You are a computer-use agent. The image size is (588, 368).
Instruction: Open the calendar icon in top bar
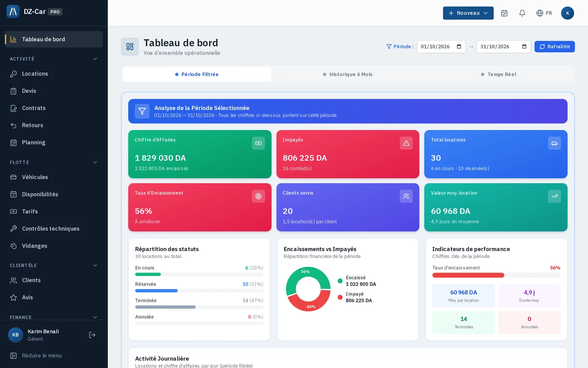tap(504, 13)
